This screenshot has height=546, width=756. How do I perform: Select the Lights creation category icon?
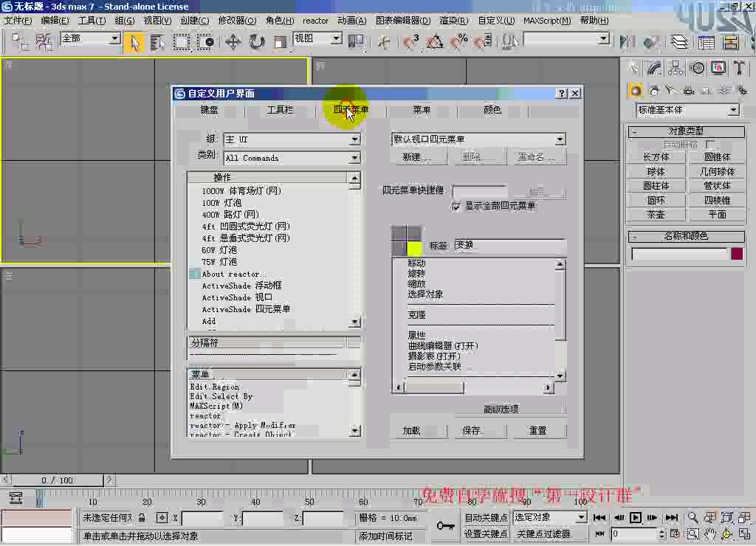pyautogui.click(x=669, y=90)
